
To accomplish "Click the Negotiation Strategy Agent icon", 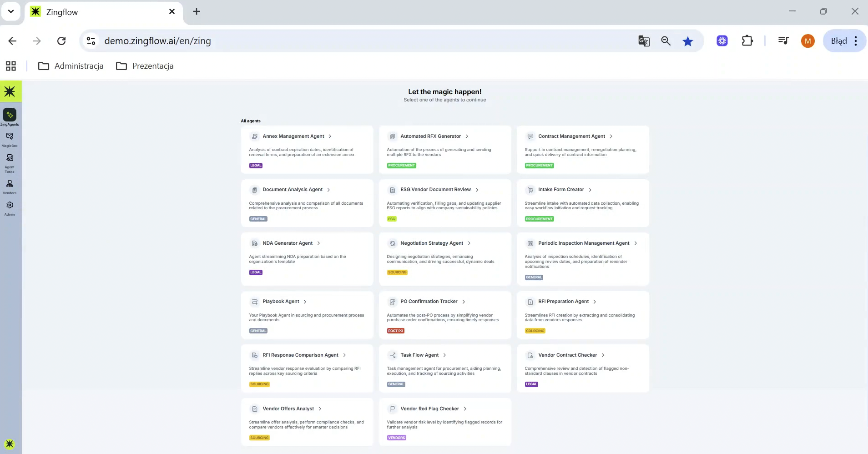I will point(392,243).
